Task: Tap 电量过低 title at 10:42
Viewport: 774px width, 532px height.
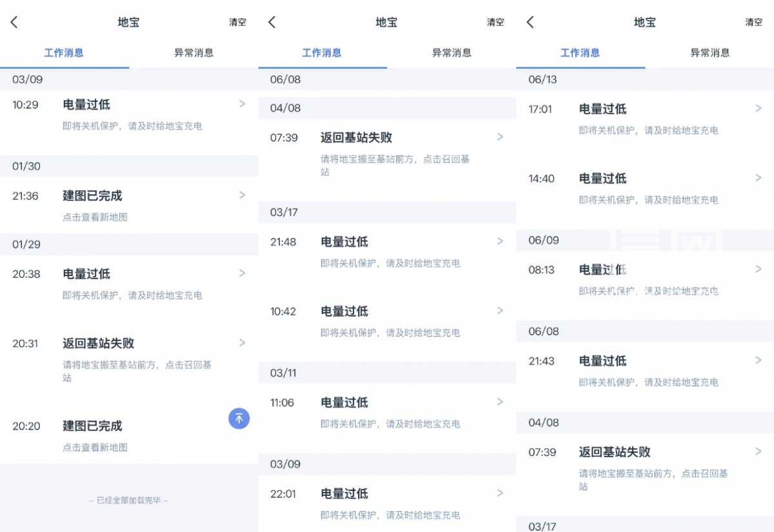Action: 344,311
